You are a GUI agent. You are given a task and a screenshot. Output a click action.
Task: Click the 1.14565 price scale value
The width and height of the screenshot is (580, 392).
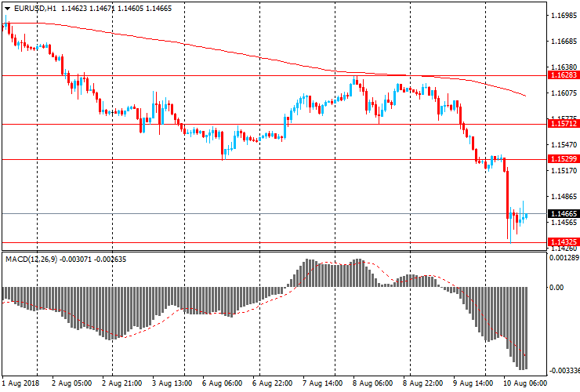click(564, 223)
